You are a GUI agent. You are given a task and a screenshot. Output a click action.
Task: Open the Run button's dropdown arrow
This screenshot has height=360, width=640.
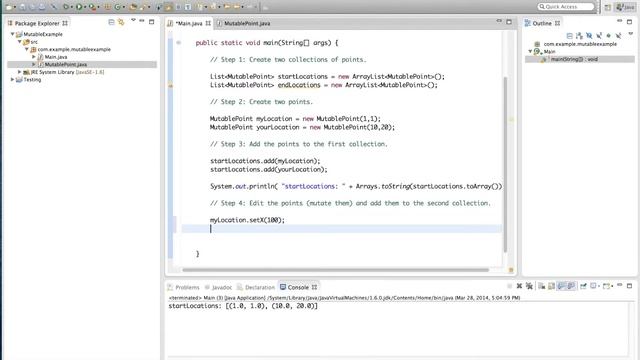85,7
